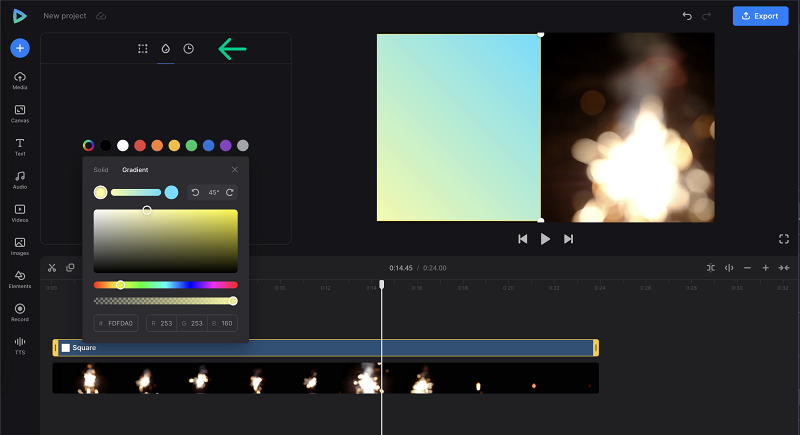800x435 pixels.
Task: Pick the blue color swatch
Action: [209, 145]
